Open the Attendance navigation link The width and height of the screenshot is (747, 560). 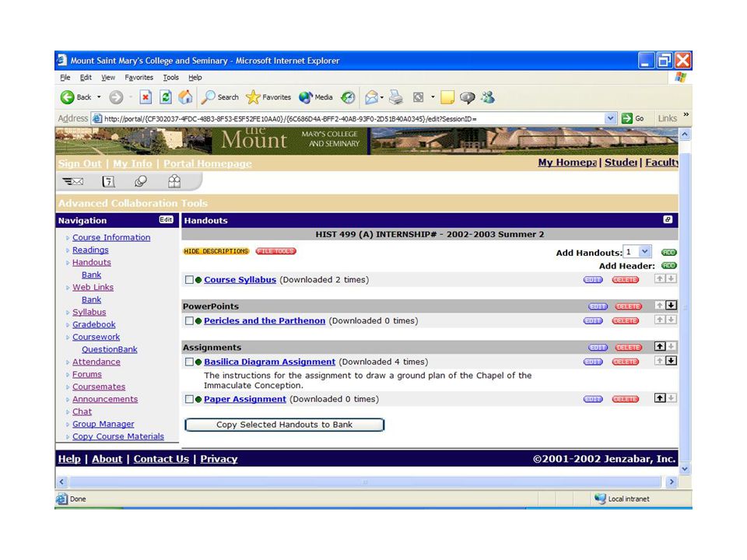(96, 362)
